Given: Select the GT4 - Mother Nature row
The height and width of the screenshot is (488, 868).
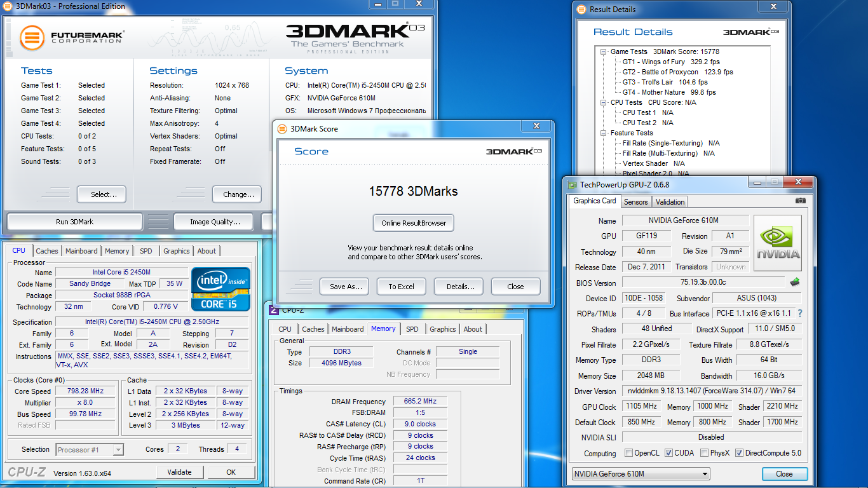Looking at the screenshot, I should click(x=668, y=92).
